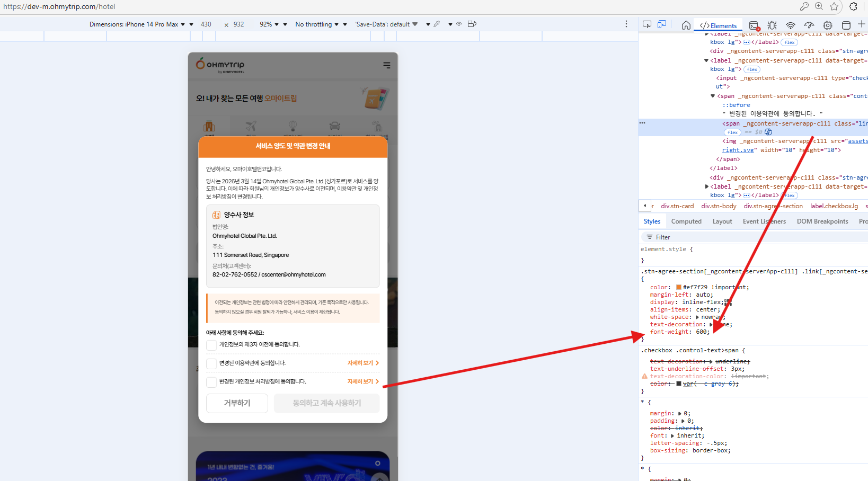Collapse the span control-text node
The width and height of the screenshot is (868, 481).
pyautogui.click(x=713, y=96)
